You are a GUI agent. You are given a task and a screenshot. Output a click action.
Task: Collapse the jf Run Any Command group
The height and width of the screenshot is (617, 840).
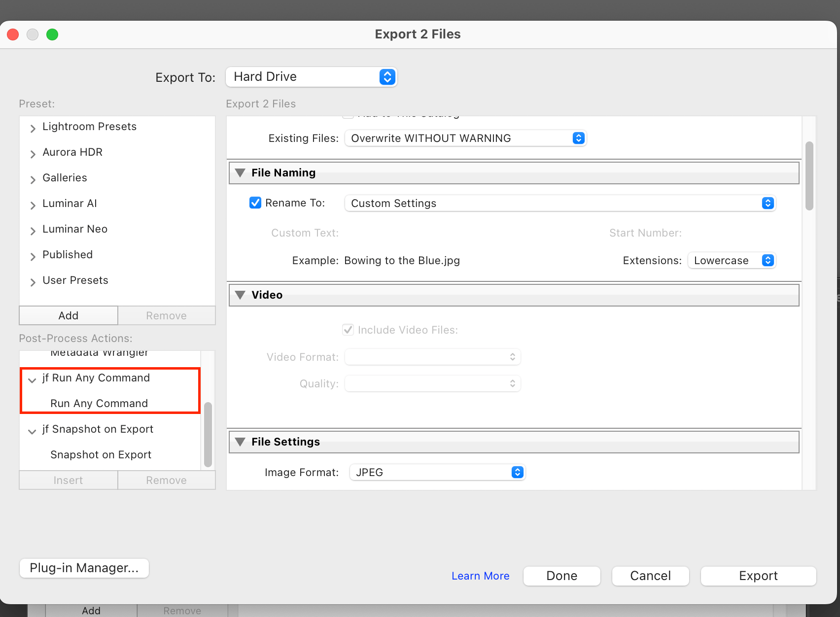pos(33,379)
